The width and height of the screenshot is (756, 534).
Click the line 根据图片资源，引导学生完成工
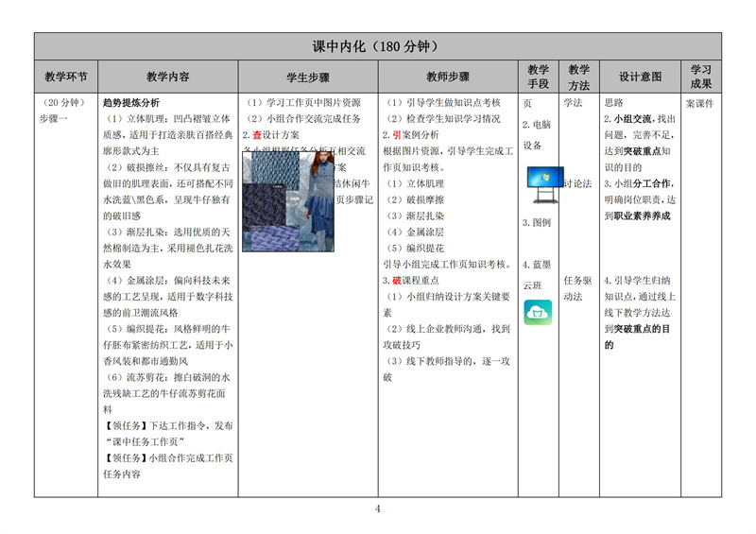(x=448, y=151)
